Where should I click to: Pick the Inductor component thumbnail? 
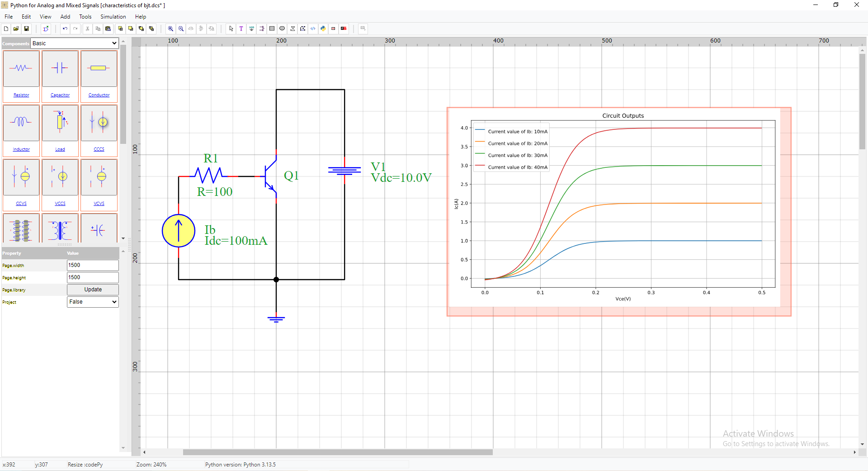tap(21, 123)
